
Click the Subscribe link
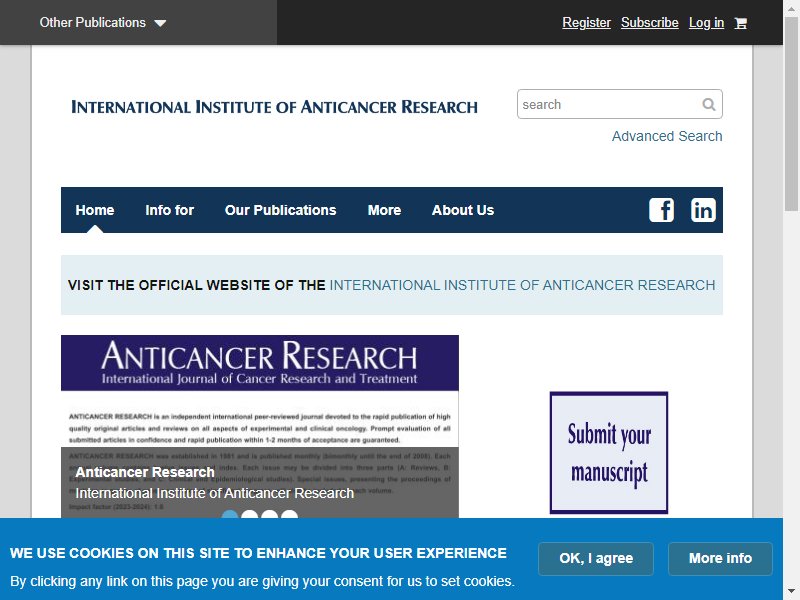649,23
